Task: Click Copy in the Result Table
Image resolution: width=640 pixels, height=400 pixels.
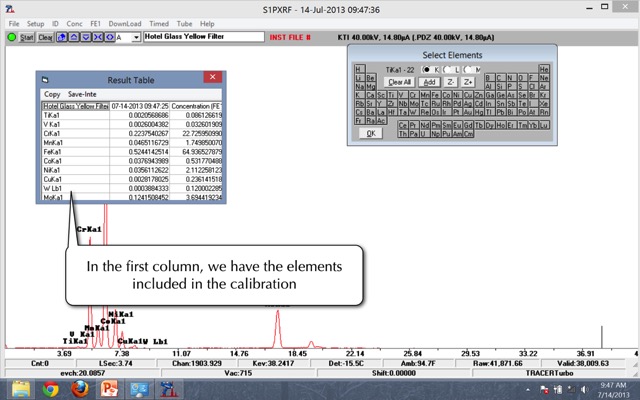Action: [x=52, y=94]
